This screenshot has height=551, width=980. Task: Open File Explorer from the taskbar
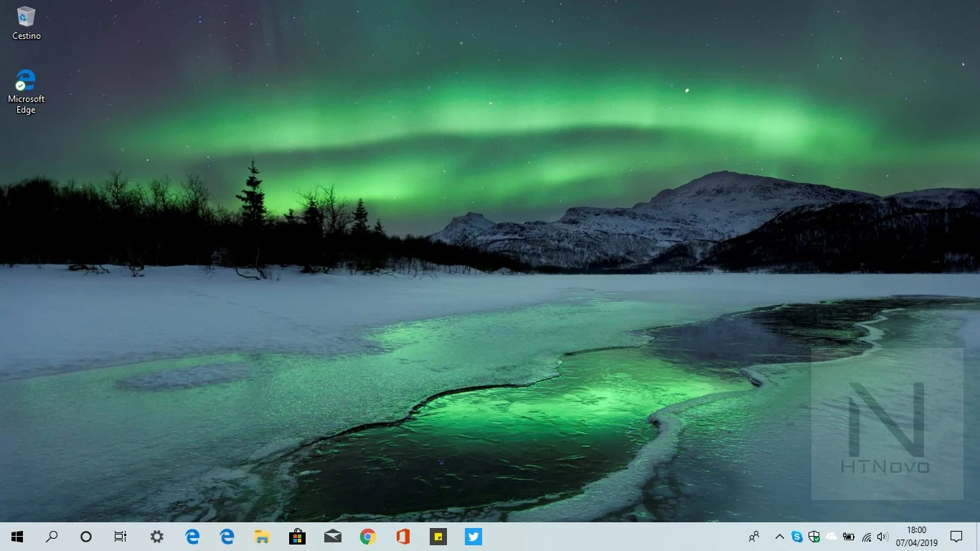click(x=263, y=537)
